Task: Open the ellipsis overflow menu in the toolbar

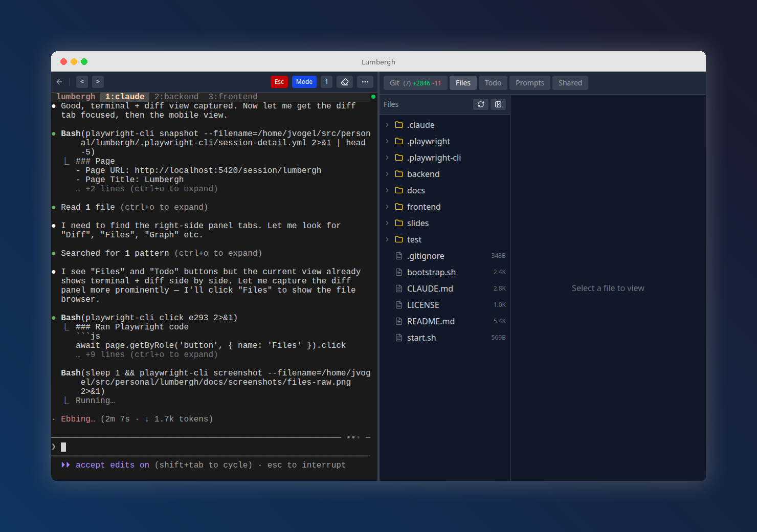Action: (x=365, y=81)
